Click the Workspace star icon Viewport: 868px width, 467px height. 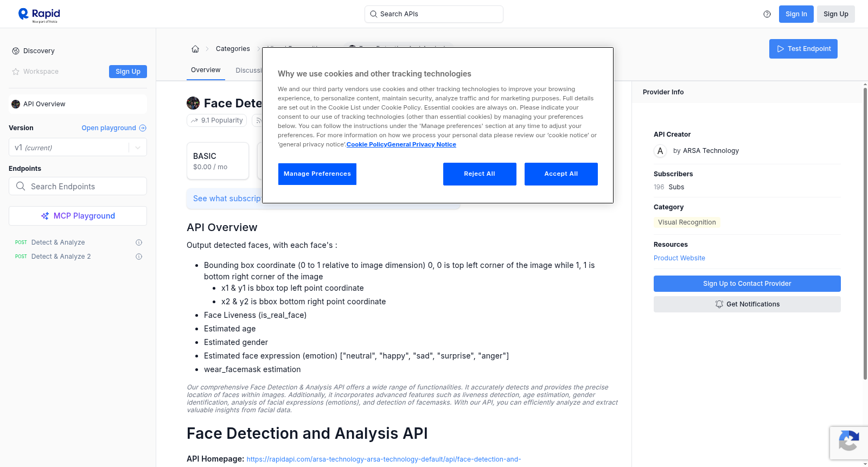click(x=16, y=72)
